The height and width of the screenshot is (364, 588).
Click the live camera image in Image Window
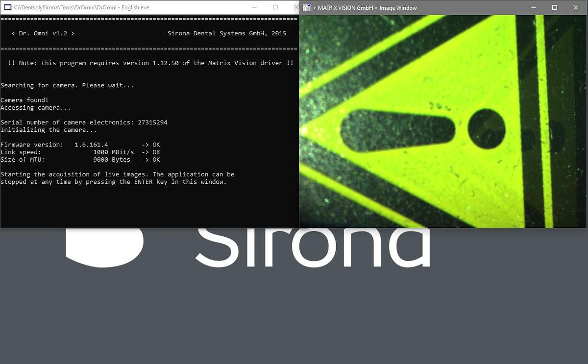[443, 121]
